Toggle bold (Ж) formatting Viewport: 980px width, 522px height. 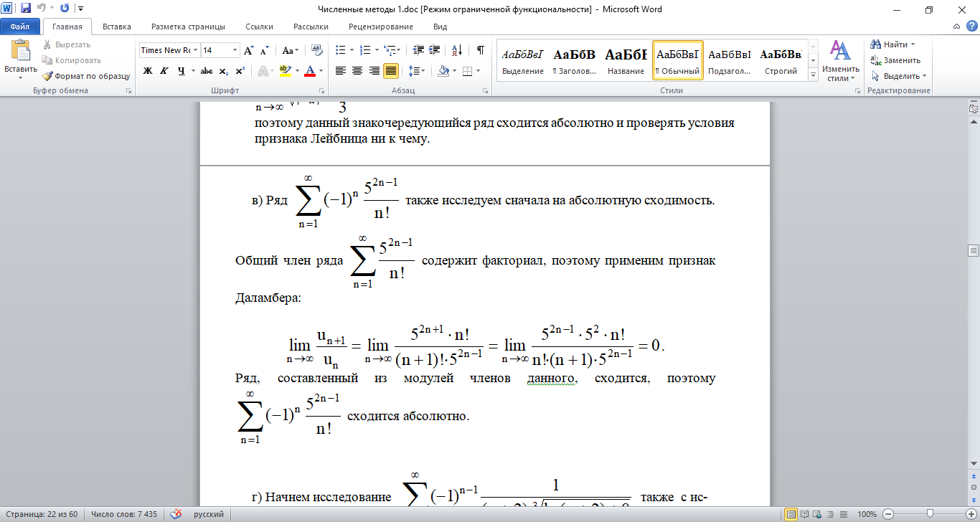coord(148,71)
